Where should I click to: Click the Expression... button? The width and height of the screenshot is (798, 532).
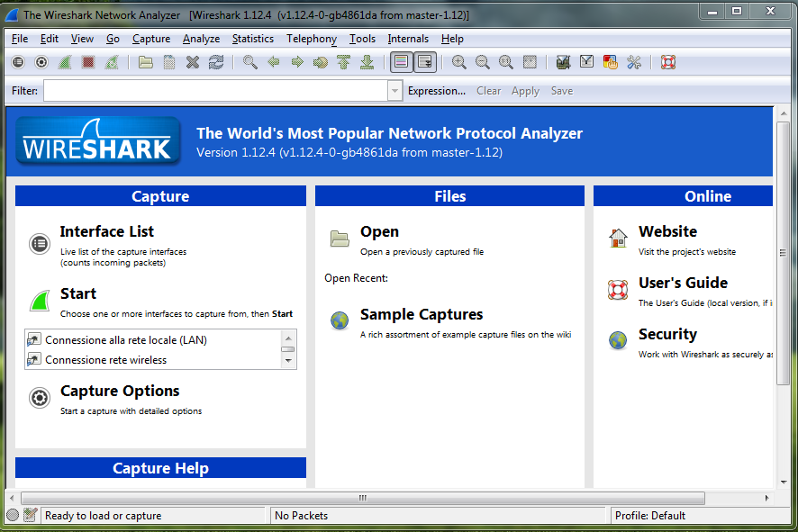436,91
